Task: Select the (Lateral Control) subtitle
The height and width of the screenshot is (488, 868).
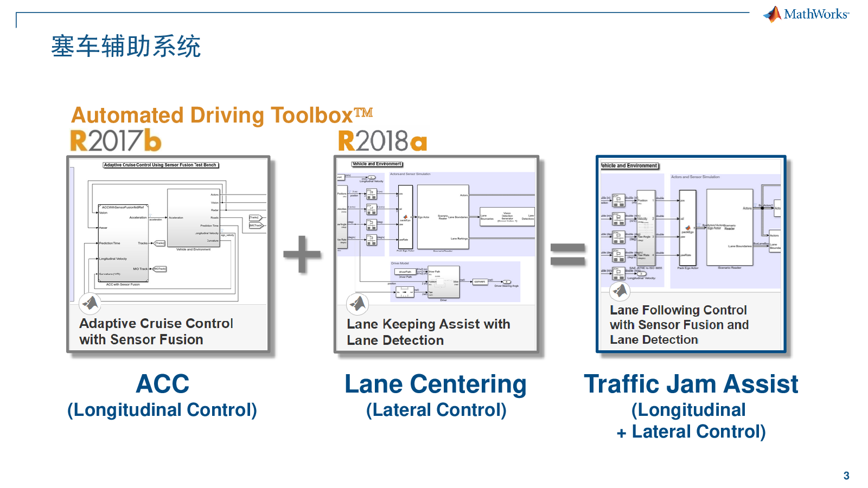Action: pos(436,410)
